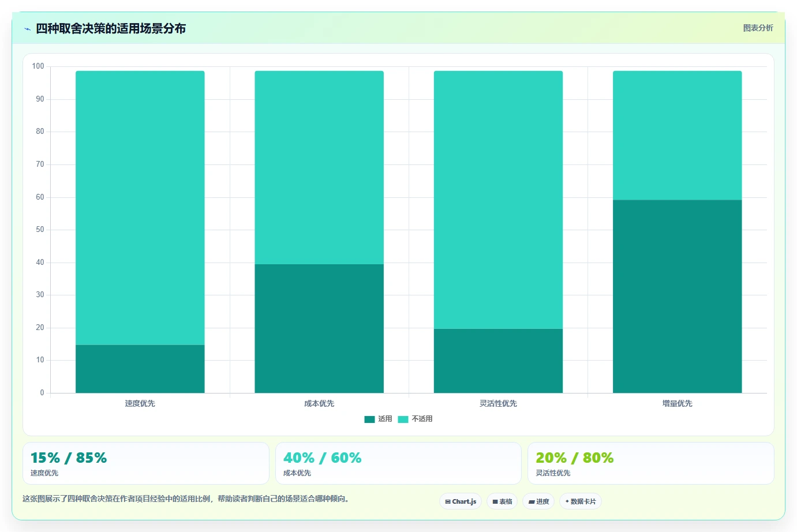Viewport: 797px width, 532px height.
Task: Click the light 不适用 segment of 速度优先 bar
Action: 140,208
